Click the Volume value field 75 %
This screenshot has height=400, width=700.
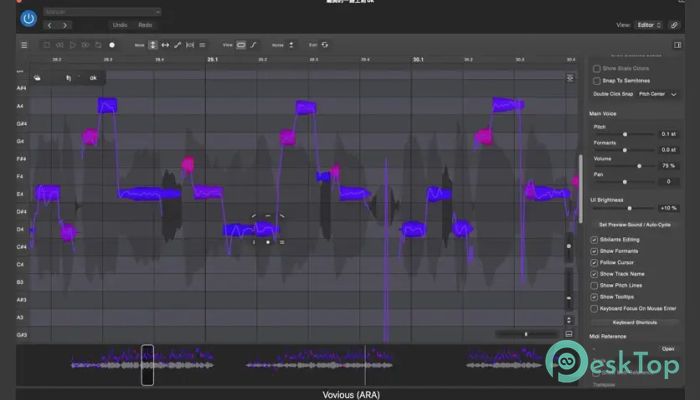(668, 166)
